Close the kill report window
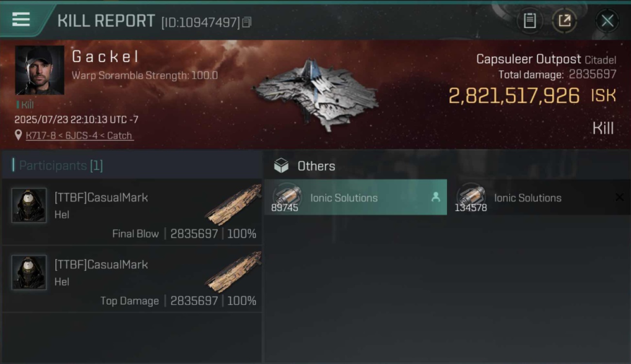 coord(607,21)
